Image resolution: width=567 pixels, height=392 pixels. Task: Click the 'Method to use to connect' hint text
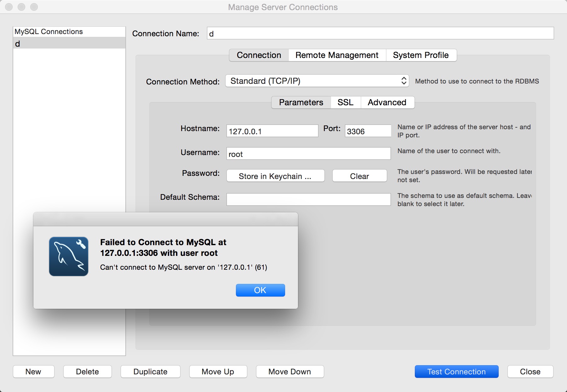click(x=477, y=81)
